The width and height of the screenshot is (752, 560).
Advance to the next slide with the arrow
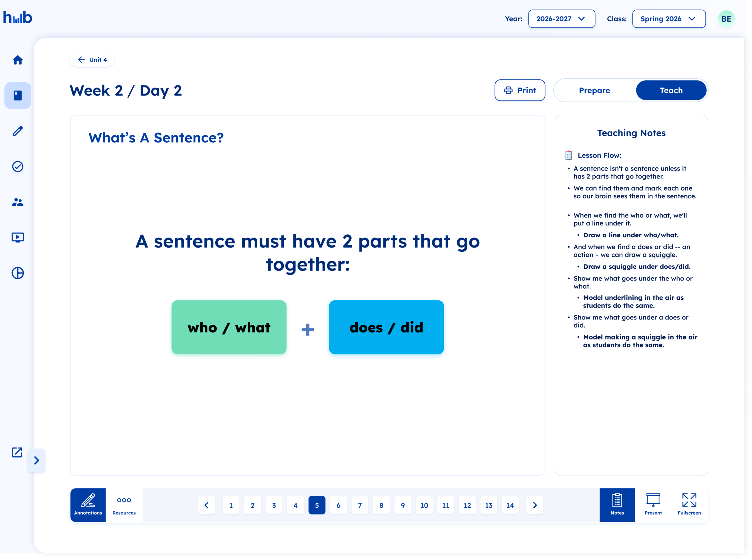coord(535,505)
